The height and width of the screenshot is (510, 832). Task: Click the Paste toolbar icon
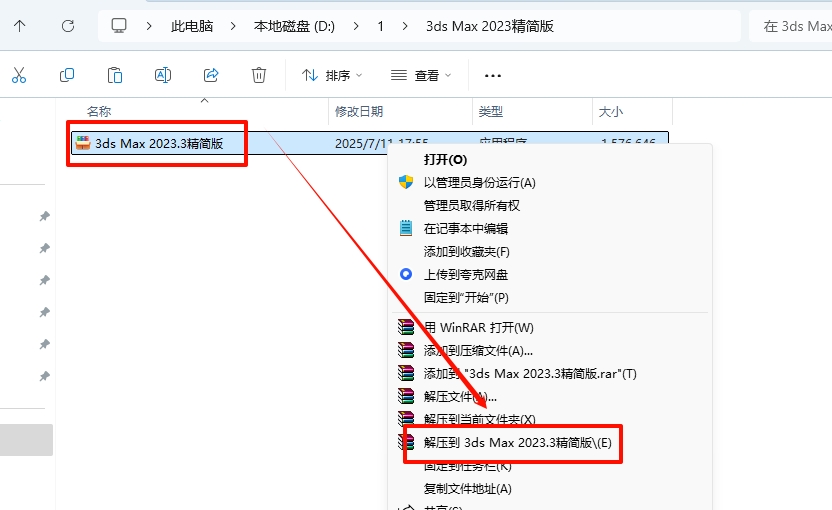115,75
